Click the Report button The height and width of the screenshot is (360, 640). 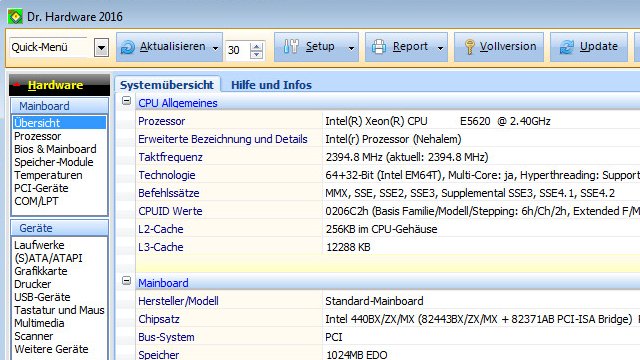[406, 47]
